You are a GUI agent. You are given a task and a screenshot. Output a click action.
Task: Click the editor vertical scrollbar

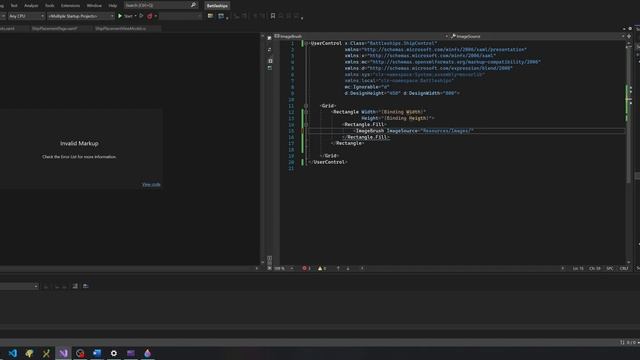[628, 114]
